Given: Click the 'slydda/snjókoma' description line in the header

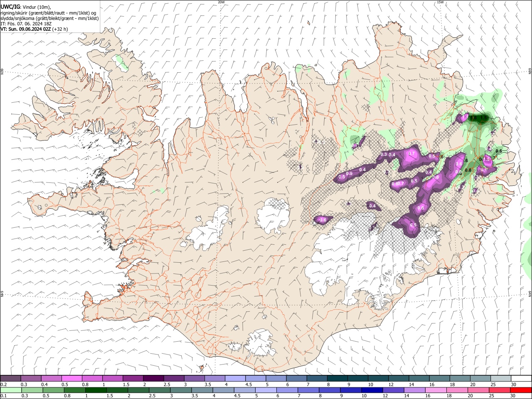Looking at the screenshot, I should tap(49, 18).
